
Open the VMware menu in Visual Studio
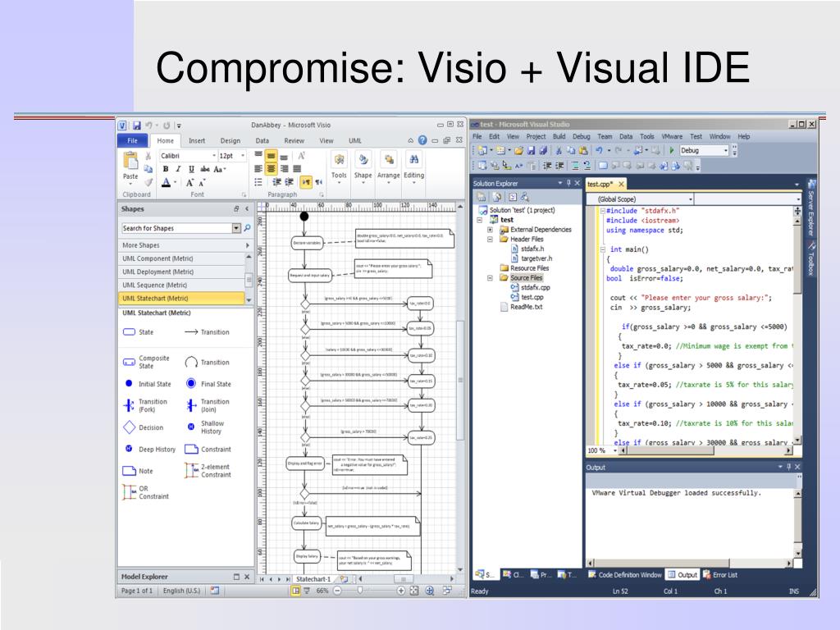(x=672, y=137)
